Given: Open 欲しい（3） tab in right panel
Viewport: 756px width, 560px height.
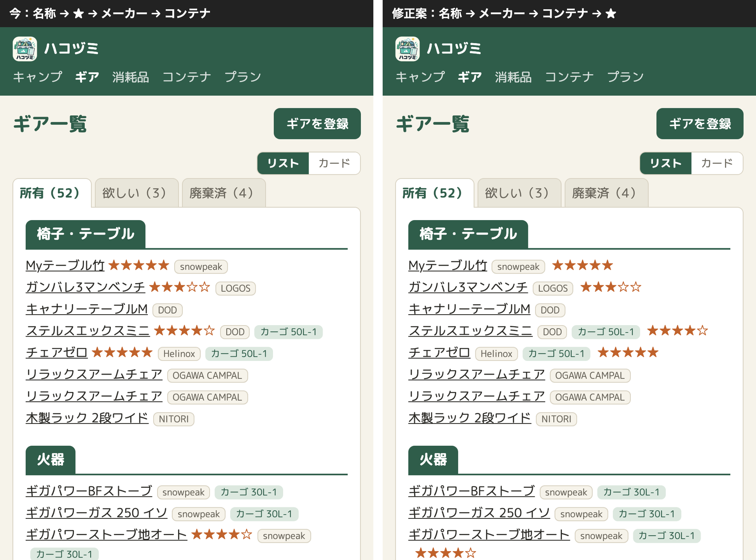Looking at the screenshot, I should [520, 193].
